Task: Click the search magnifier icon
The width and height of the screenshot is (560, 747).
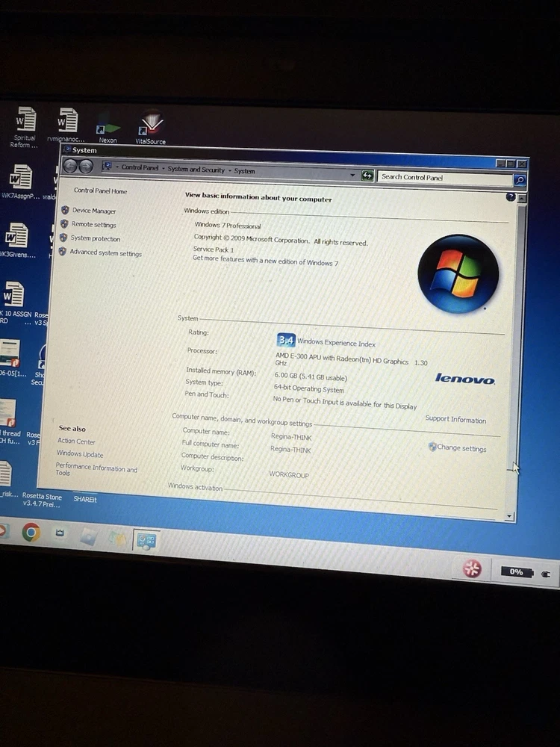Action: click(520, 180)
